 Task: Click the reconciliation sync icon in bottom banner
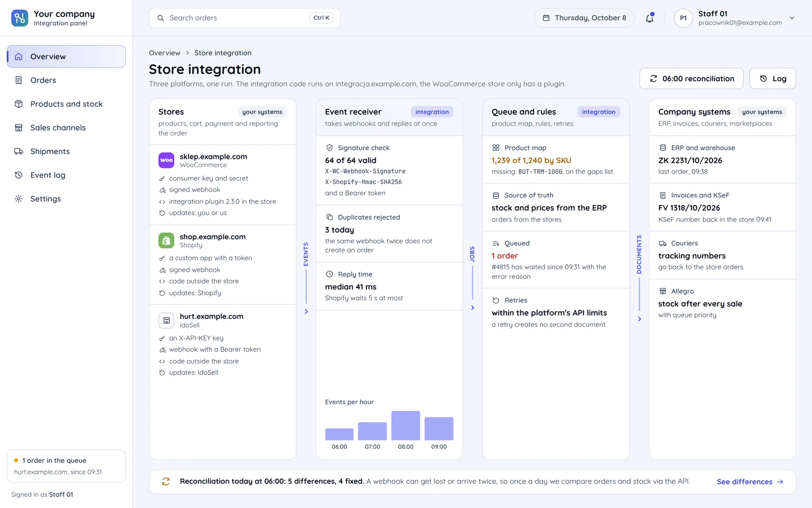click(165, 482)
